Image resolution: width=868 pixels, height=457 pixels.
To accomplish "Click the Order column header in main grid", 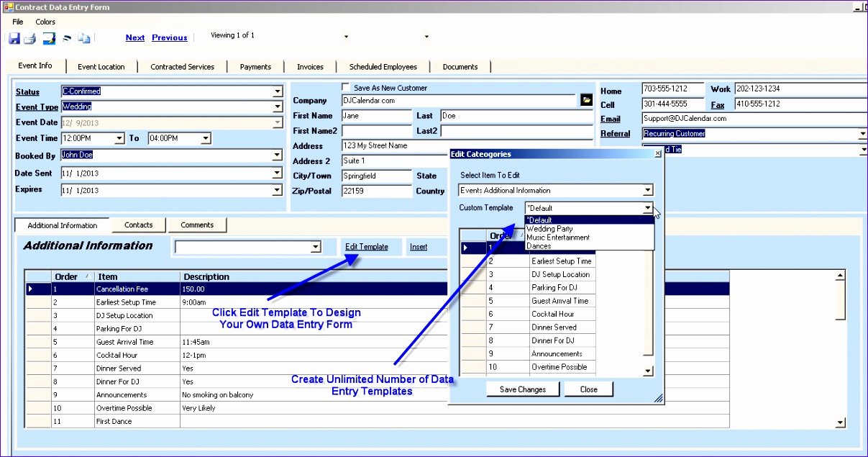I will coord(72,276).
